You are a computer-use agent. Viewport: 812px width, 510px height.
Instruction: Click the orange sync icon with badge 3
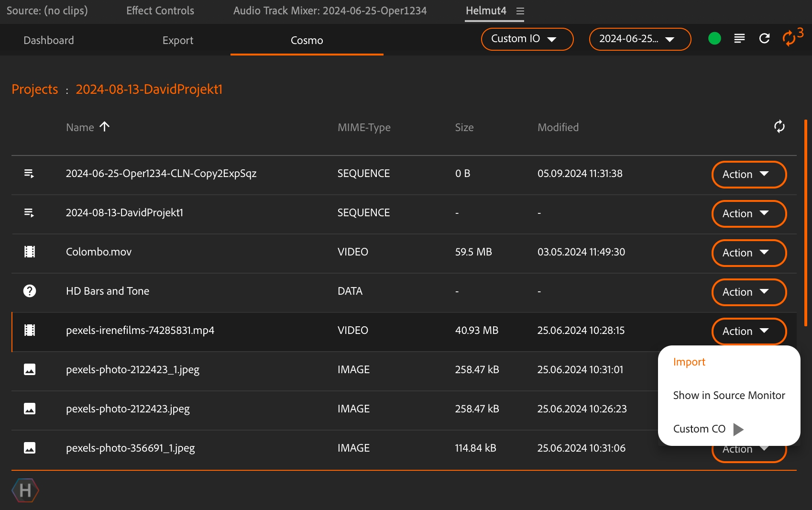pyautogui.click(x=790, y=38)
